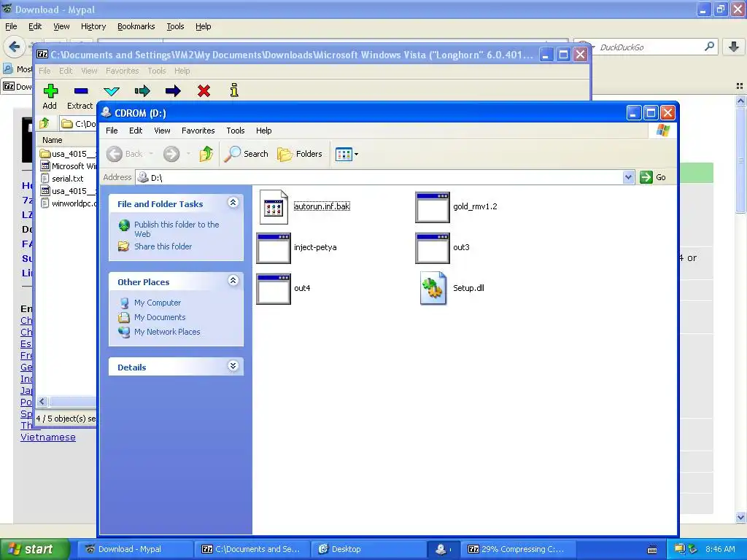The height and width of the screenshot is (560, 747).
Task: Open Tools menu in CDROM window
Action: pyautogui.click(x=236, y=131)
